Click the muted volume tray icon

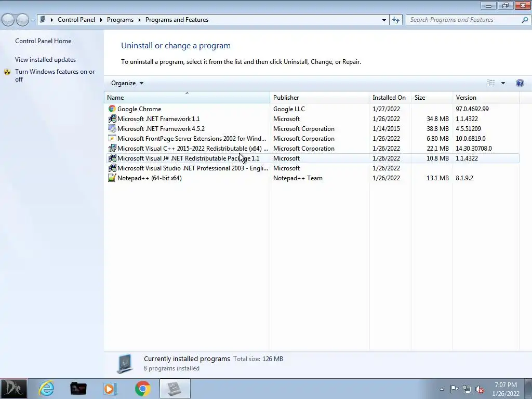click(x=480, y=390)
